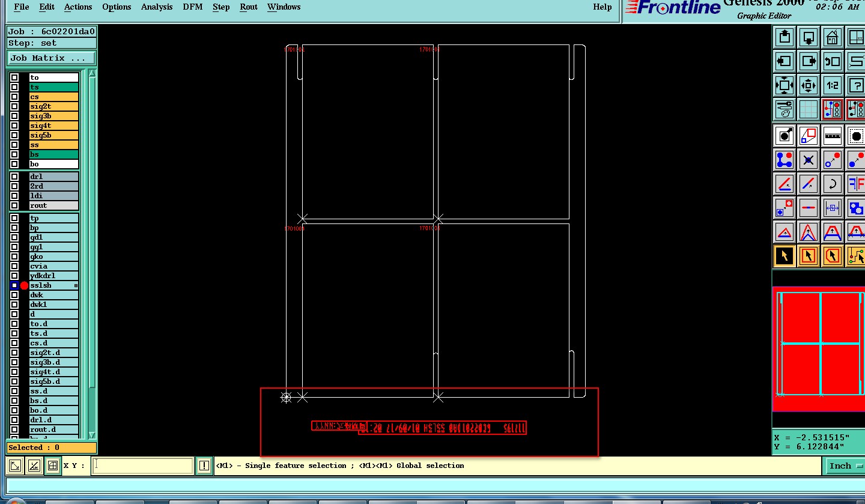Click the home view house icon
The height and width of the screenshot is (504, 865).
click(832, 37)
